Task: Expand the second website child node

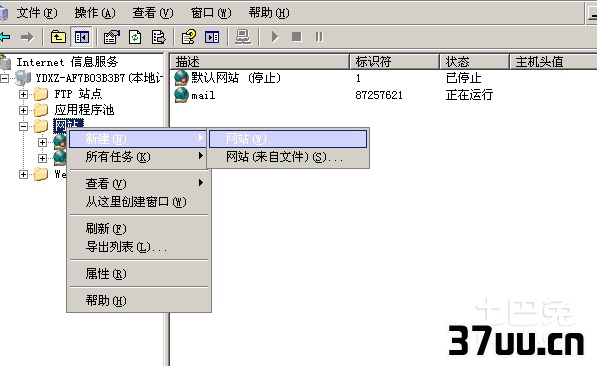Action: pos(42,158)
